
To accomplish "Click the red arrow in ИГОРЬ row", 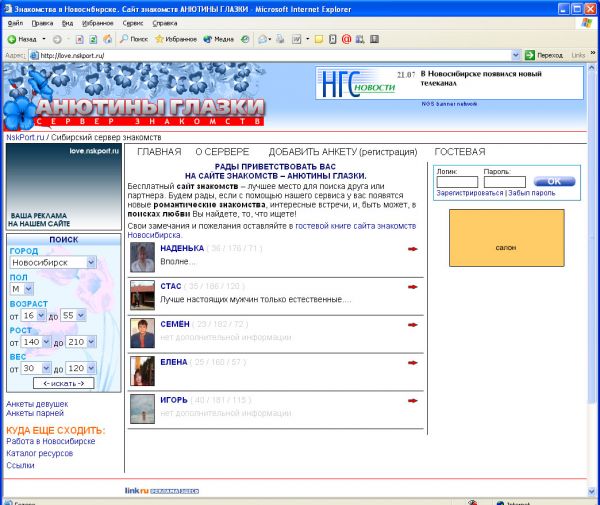I will [x=412, y=401].
